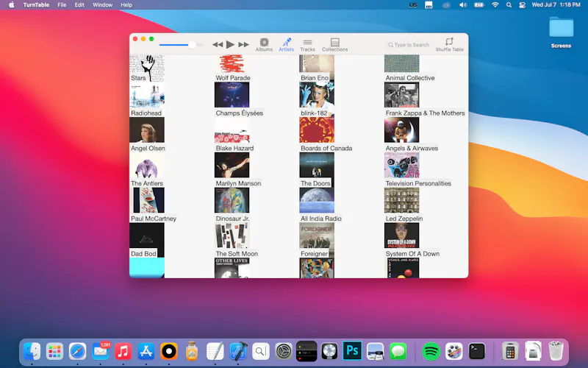Open the TurnTable app menu
588x368 pixels.
tap(36, 5)
